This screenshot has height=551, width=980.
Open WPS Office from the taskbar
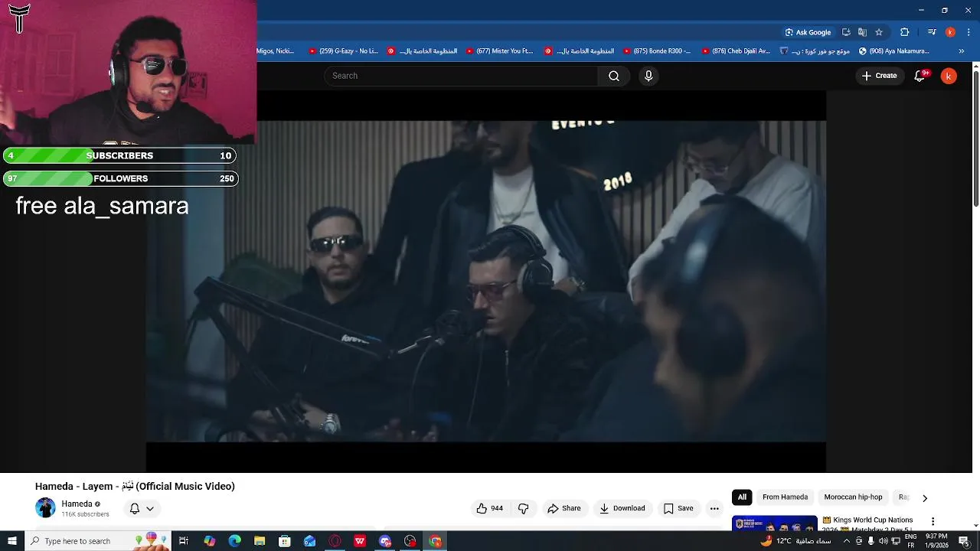[360, 541]
